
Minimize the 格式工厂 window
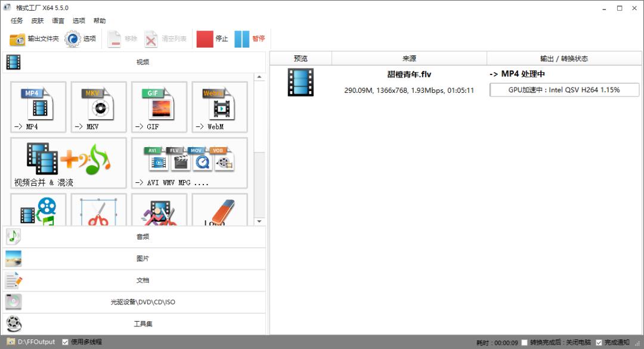(604, 8)
